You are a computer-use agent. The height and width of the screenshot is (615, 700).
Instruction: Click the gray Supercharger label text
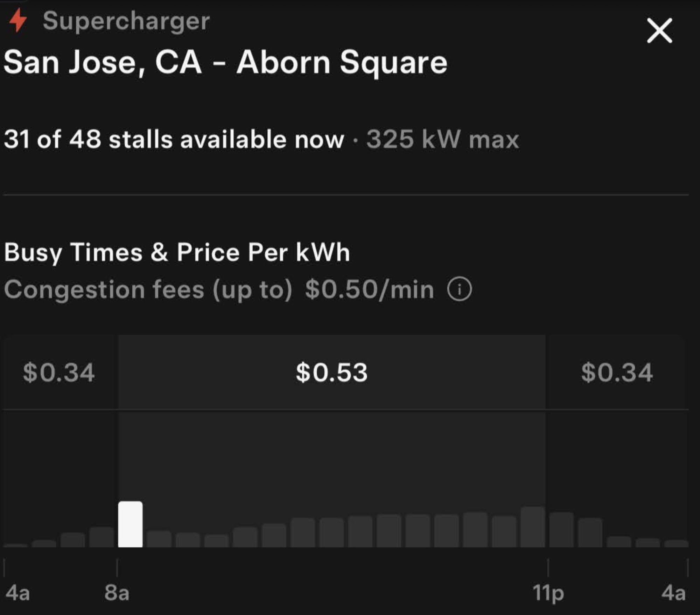click(x=126, y=21)
